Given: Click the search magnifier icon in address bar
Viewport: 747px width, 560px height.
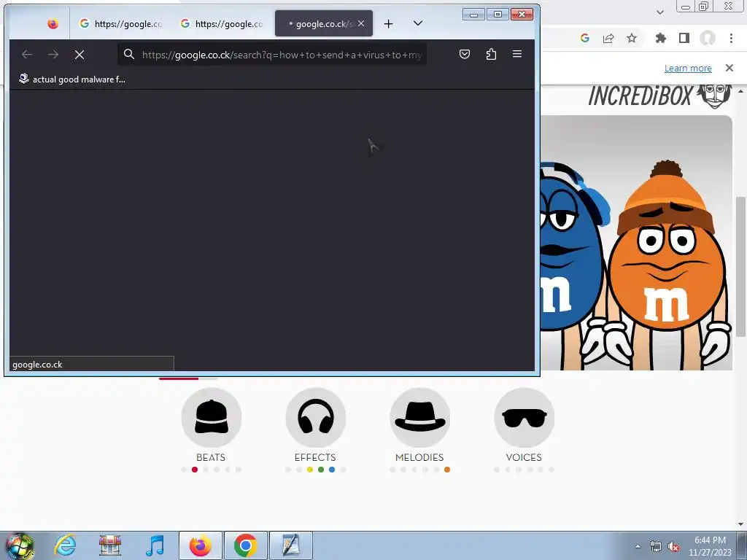Looking at the screenshot, I should click(129, 54).
